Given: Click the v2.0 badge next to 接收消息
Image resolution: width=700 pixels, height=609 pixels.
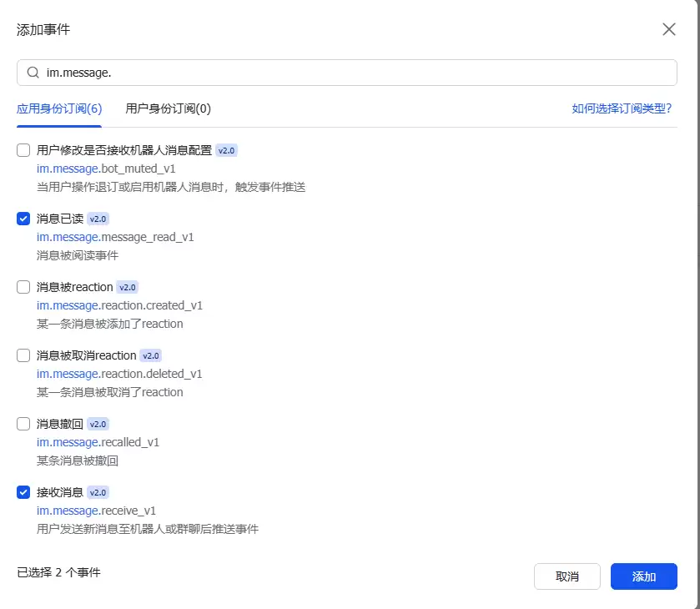Looking at the screenshot, I should pos(98,492).
